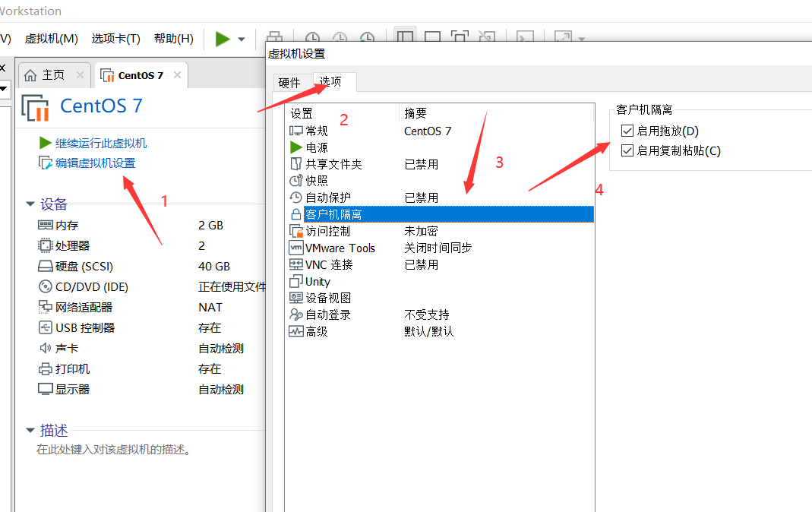812x512 pixels.
Task: Collapse the 描述 description section
Action: click(29, 429)
